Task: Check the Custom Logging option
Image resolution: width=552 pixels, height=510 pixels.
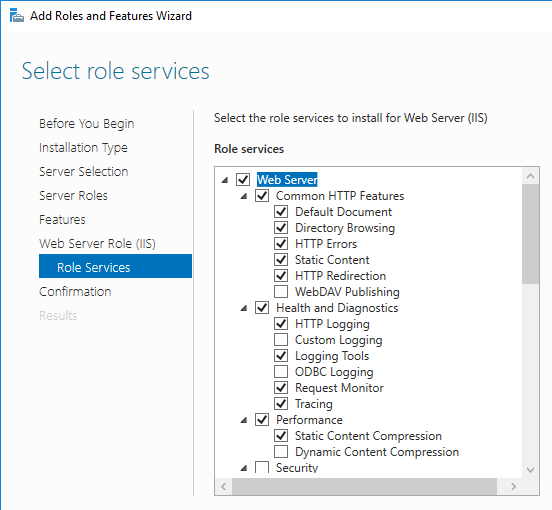Action: (281, 340)
